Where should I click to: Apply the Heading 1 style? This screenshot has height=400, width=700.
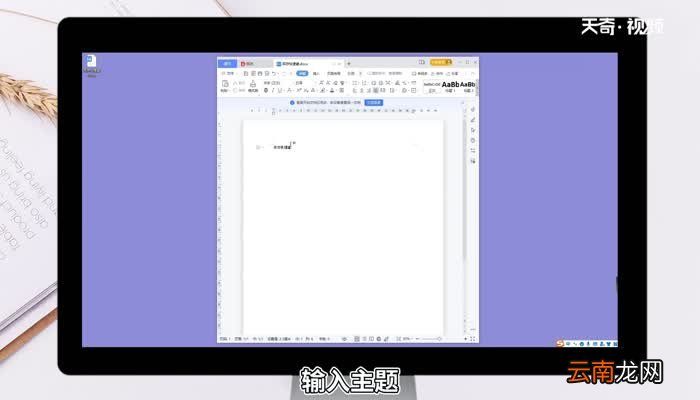click(x=450, y=87)
